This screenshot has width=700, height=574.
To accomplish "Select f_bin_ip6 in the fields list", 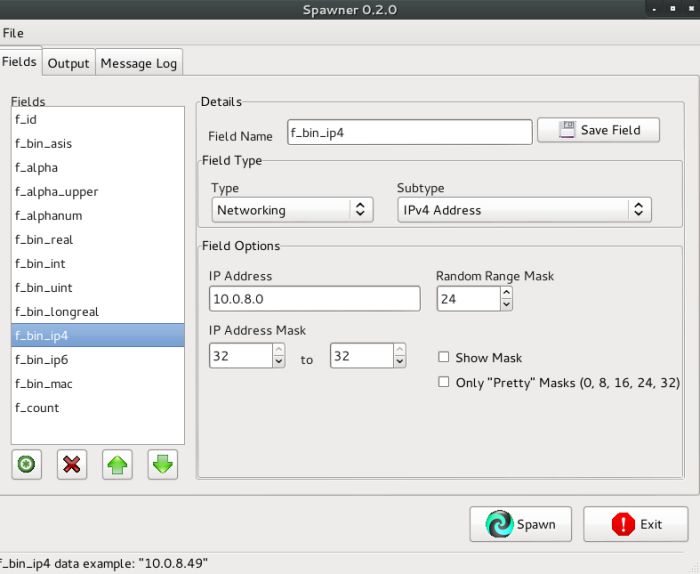I will [x=98, y=360].
